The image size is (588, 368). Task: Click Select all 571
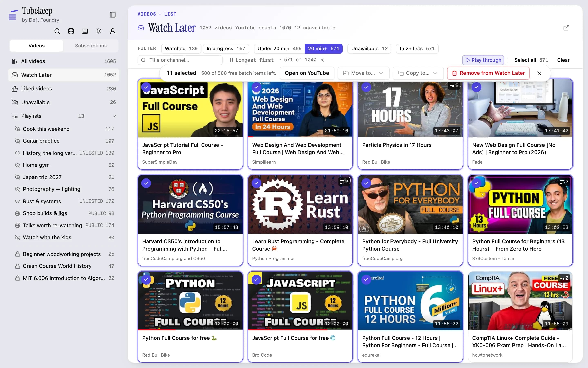(x=531, y=60)
